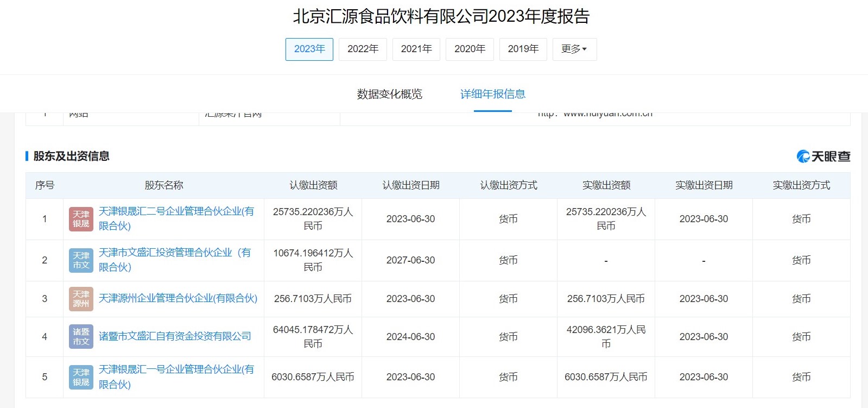Viewport: 868px width, 408px height.
Task: Open 天津银晟汇二号企业管理合伙企业 link
Action: [x=176, y=218]
